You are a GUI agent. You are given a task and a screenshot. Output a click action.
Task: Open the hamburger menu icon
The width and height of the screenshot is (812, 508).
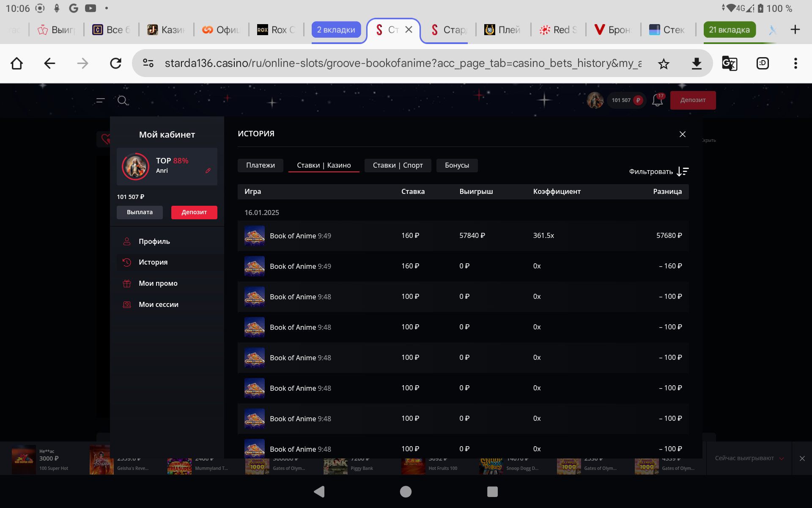[x=100, y=100]
